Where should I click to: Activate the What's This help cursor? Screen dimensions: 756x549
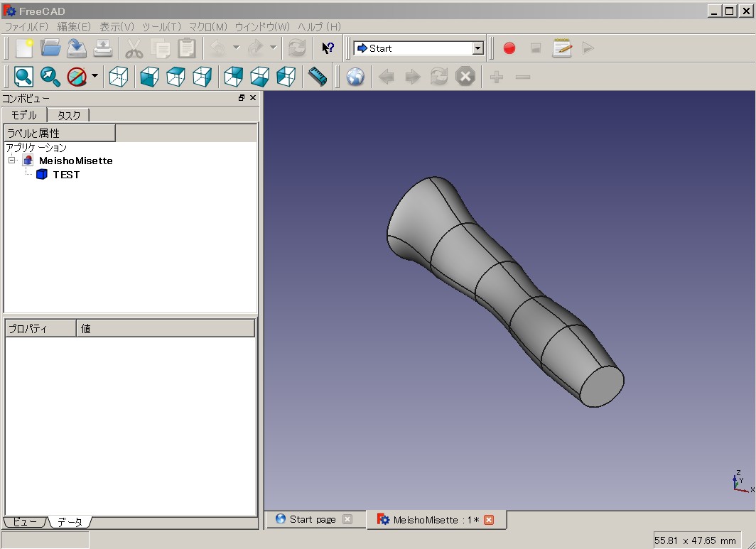pyautogui.click(x=328, y=48)
